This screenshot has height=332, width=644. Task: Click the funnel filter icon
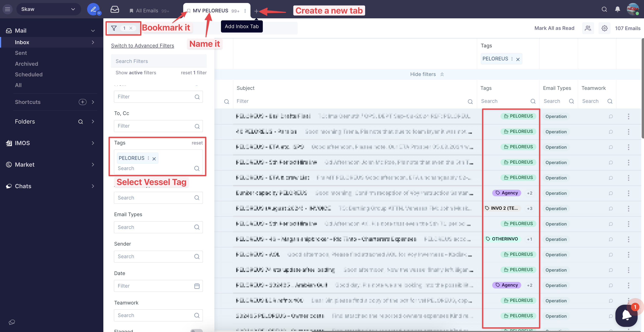pyautogui.click(x=114, y=28)
